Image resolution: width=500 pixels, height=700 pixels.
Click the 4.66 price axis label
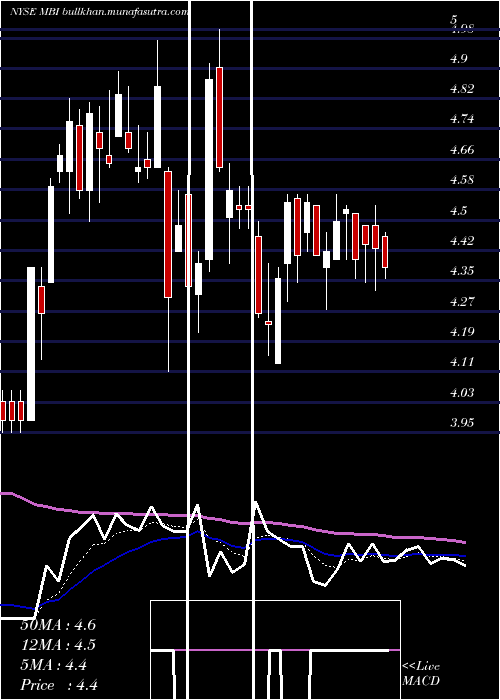[462, 149]
